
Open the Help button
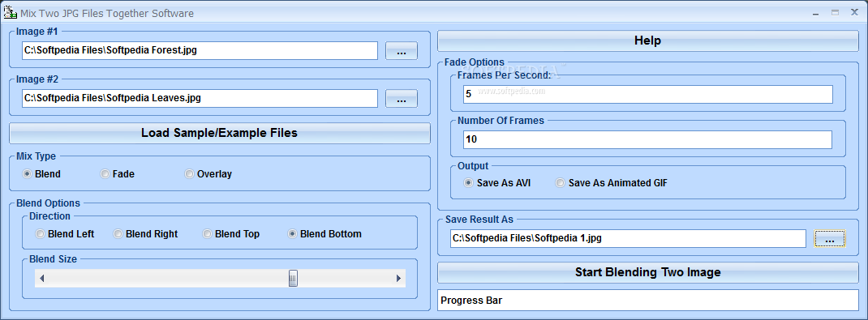[647, 41]
